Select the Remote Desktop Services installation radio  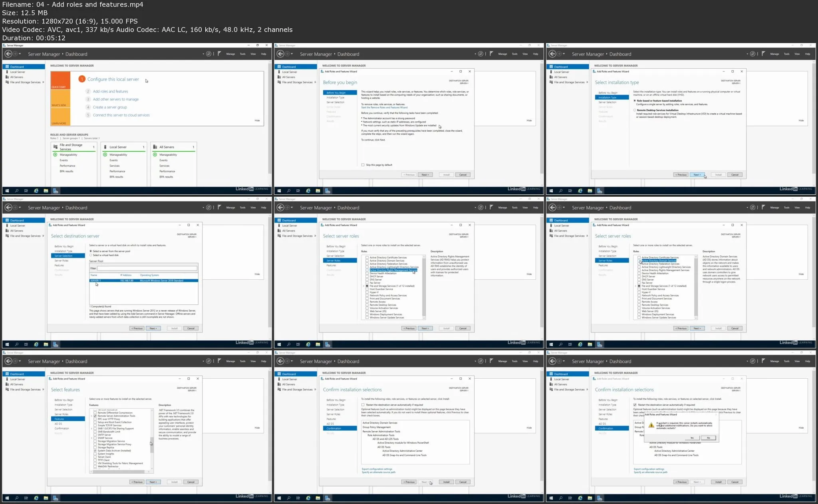635,110
